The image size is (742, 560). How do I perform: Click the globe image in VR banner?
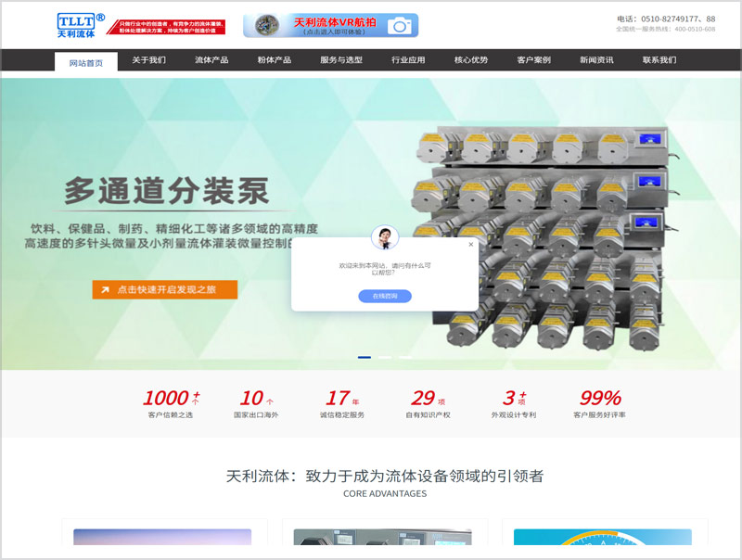click(x=266, y=25)
